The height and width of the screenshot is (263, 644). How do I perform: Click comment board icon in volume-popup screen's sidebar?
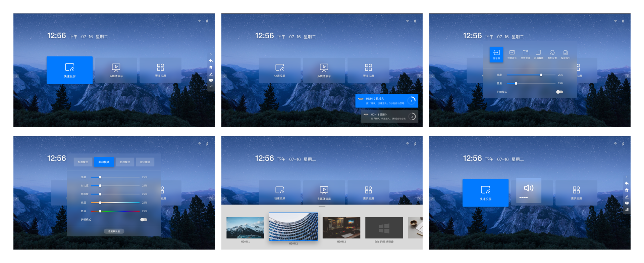(627, 203)
